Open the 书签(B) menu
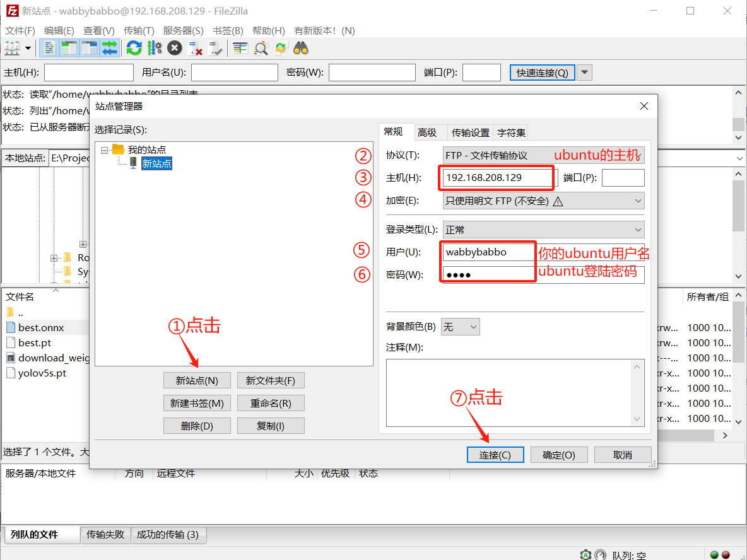Screen dimensions: 747x560 [x=228, y=30]
